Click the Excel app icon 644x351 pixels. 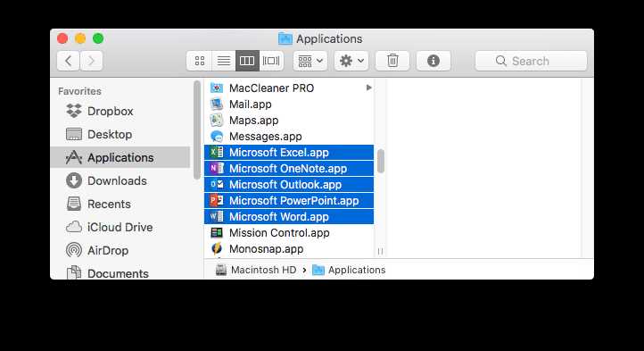click(x=217, y=152)
